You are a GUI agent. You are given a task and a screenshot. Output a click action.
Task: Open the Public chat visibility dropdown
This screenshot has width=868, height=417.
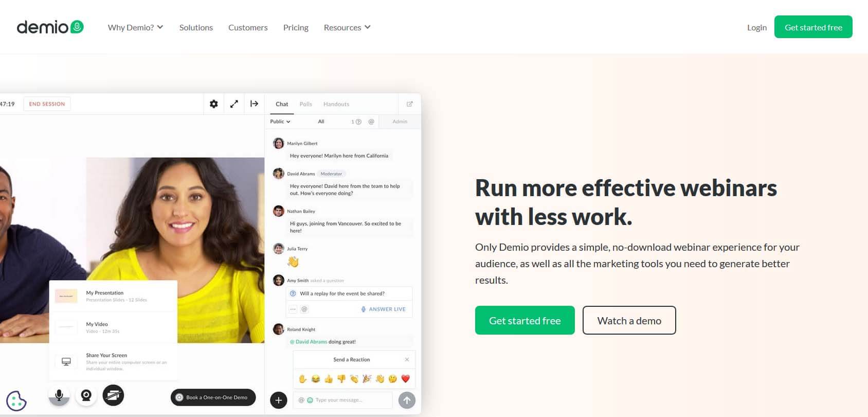coord(280,121)
